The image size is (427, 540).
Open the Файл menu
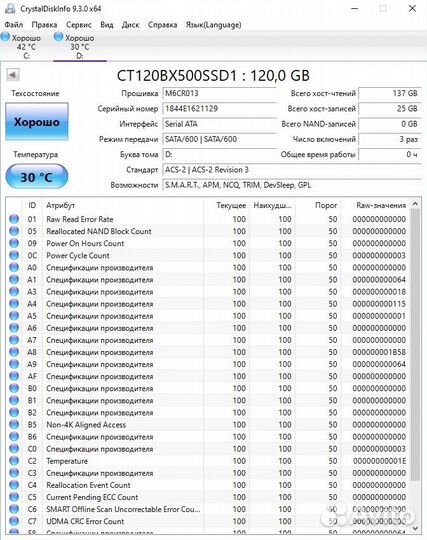[14, 25]
